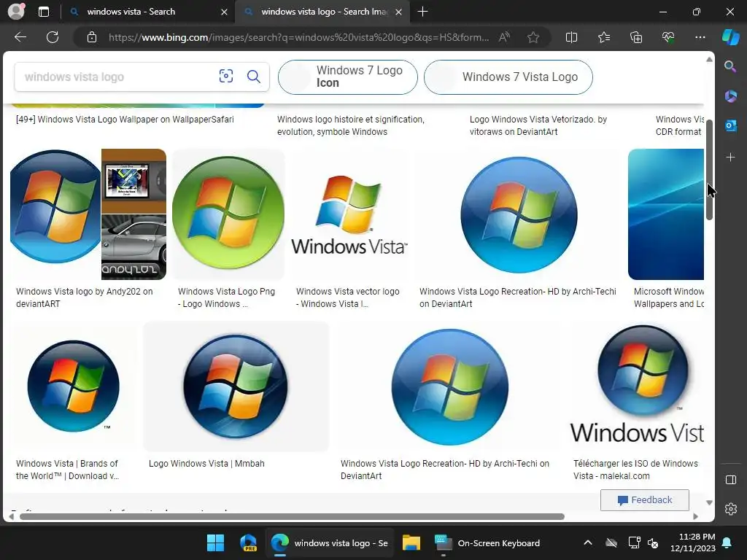Select the 'windows vista logo - Search Images' tab
Screen dimensions: 747x560
322,12
